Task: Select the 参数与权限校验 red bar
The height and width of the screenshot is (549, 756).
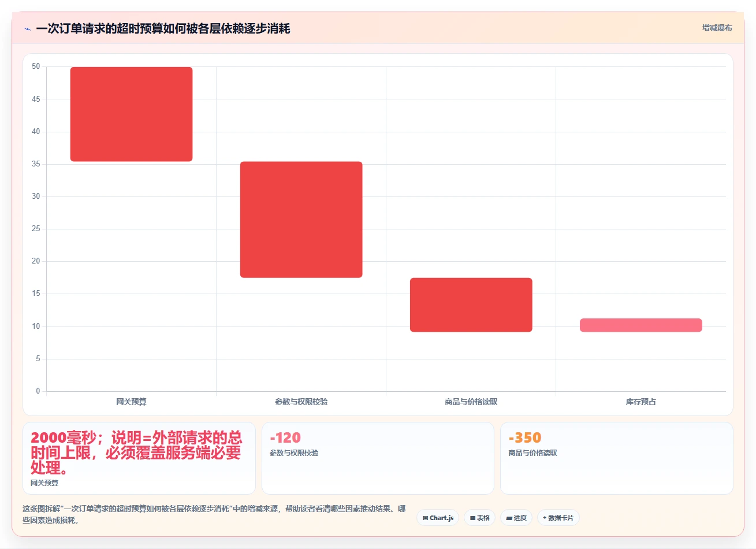Action: coord(301,220)
